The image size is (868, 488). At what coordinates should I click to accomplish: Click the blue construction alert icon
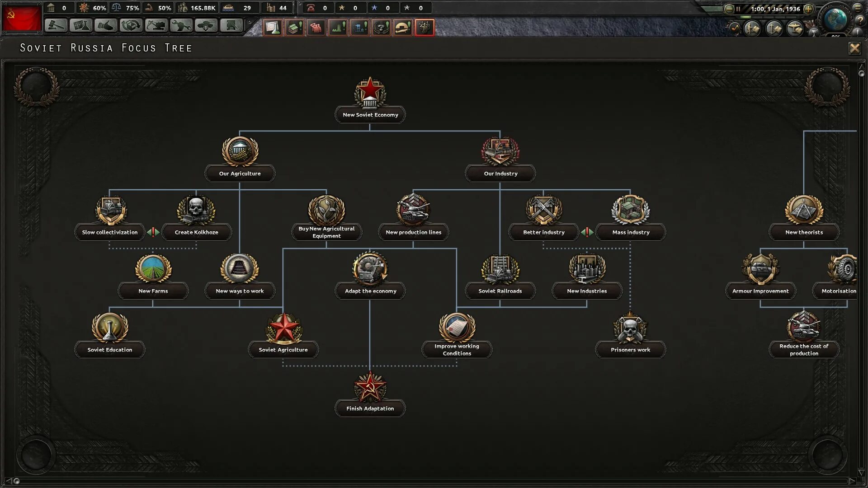359,28
